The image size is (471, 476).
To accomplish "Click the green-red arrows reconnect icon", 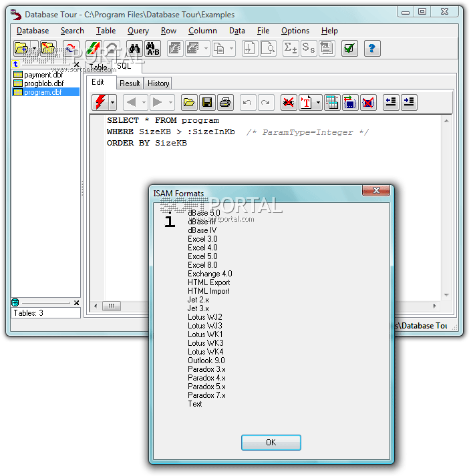I will tap(94, 48).
